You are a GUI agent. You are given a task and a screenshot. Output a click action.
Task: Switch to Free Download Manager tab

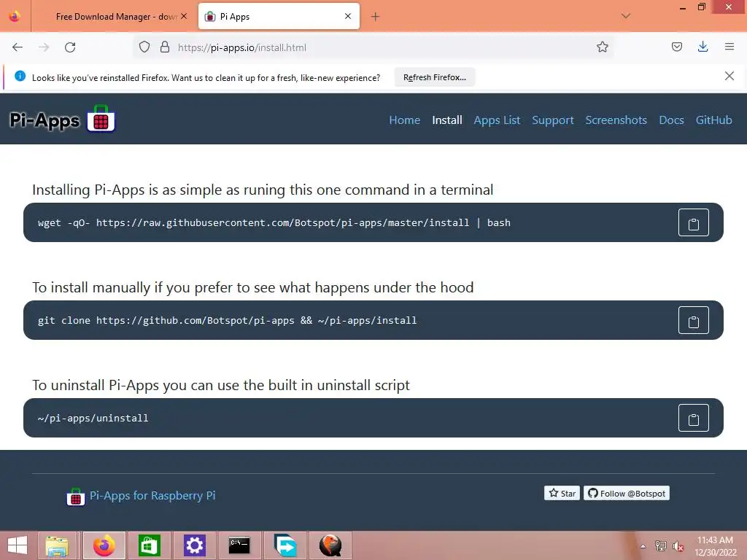coord(113,17)
